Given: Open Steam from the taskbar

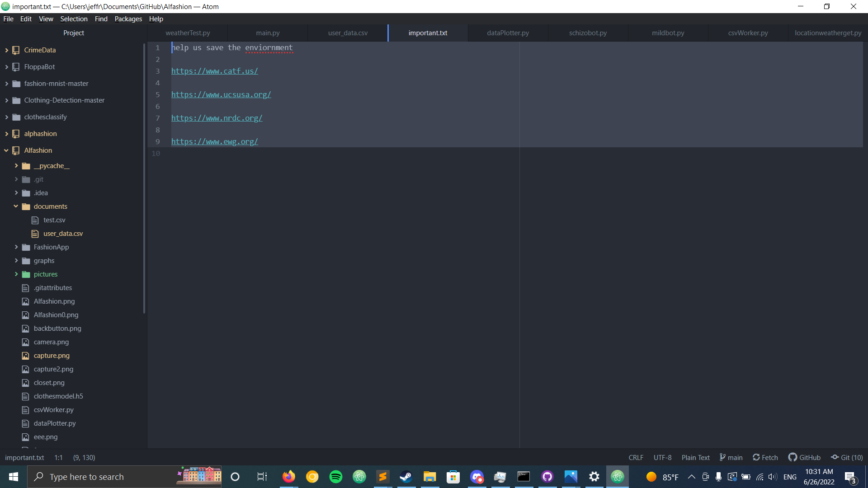Looking at the screenshot, I should point(406,477).
